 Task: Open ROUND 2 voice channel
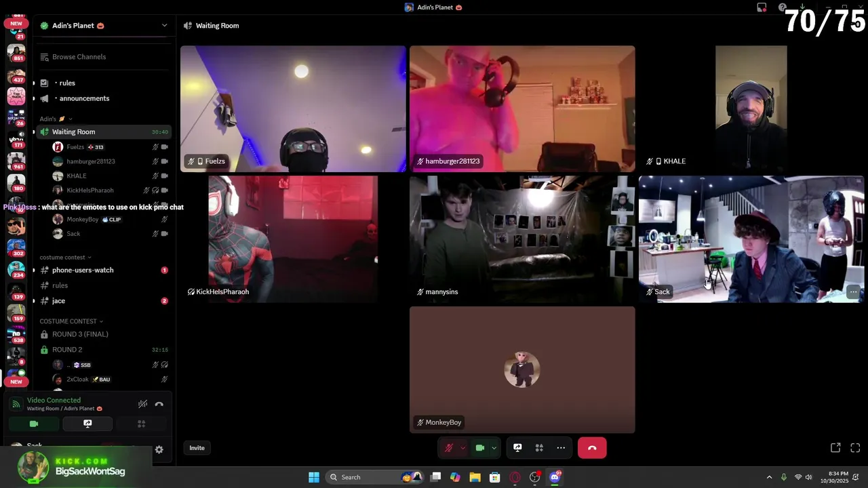(103, 350)
